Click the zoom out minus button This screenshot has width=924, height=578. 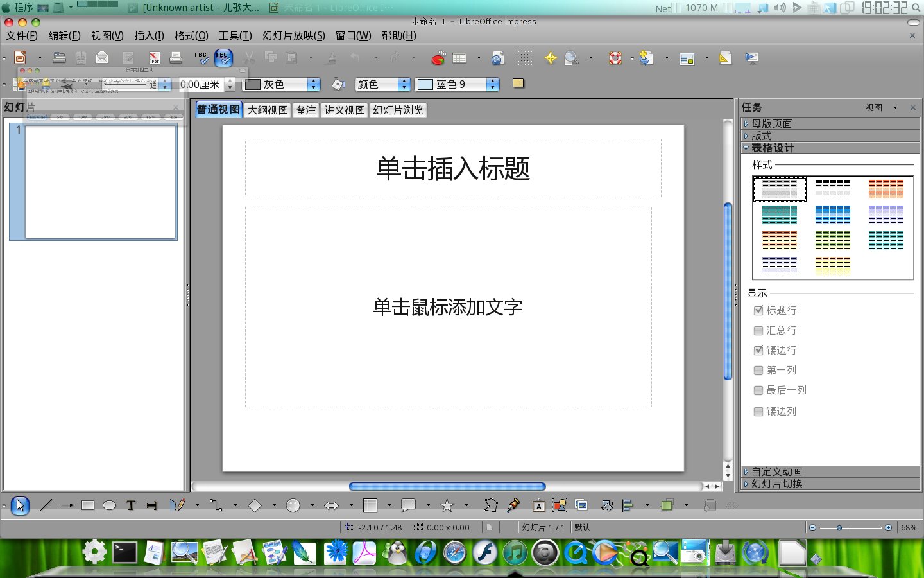pyautogui.click(x=812, y=527)
